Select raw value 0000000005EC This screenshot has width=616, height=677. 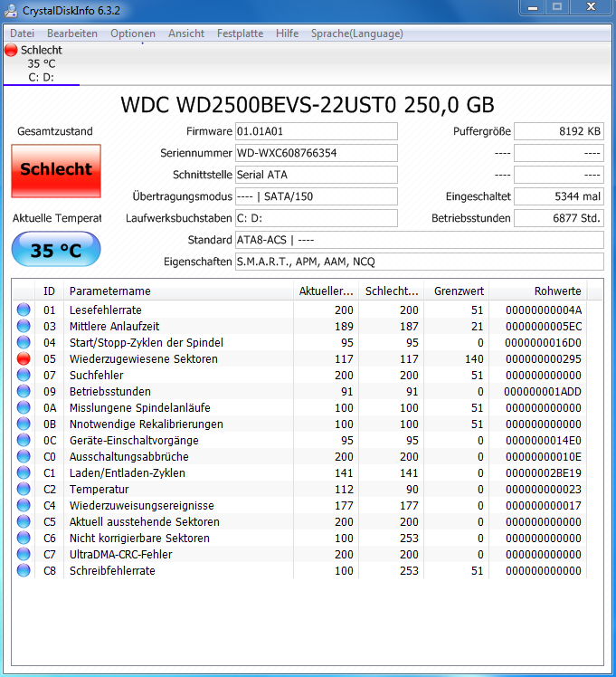(543, 327)
